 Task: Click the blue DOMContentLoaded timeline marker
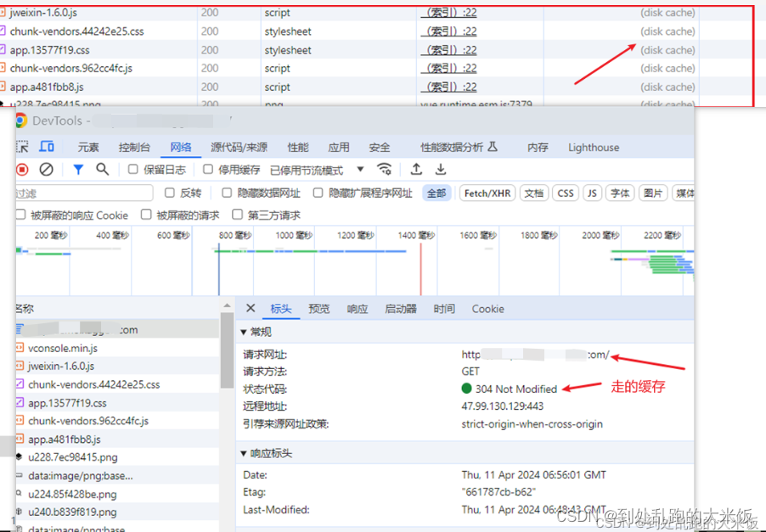218,268
